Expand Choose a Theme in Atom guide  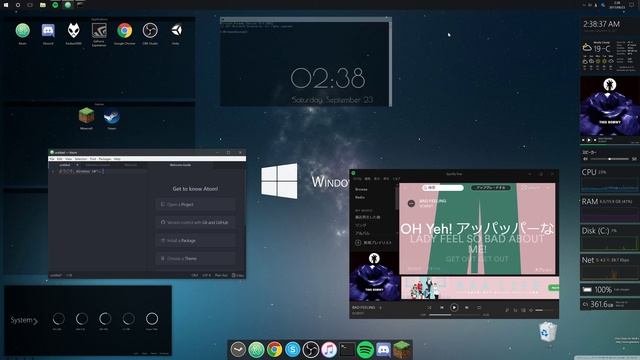point(196,258)
